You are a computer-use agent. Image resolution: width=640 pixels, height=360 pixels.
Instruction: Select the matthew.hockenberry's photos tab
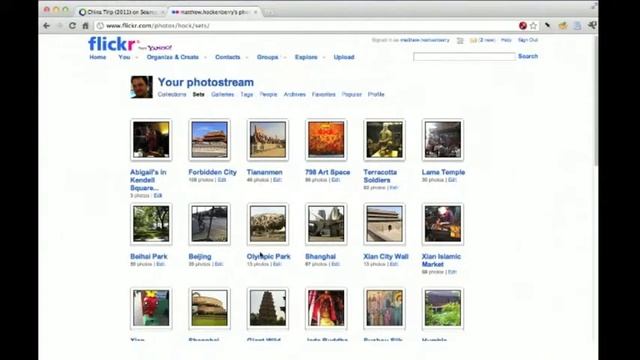pos(214,12)
